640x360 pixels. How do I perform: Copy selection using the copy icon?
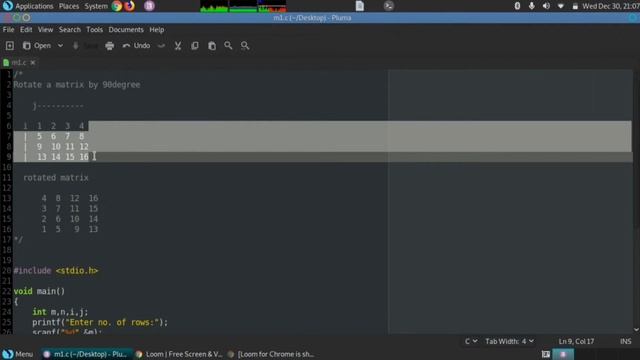pyautogui.click(x=195, y=46)
